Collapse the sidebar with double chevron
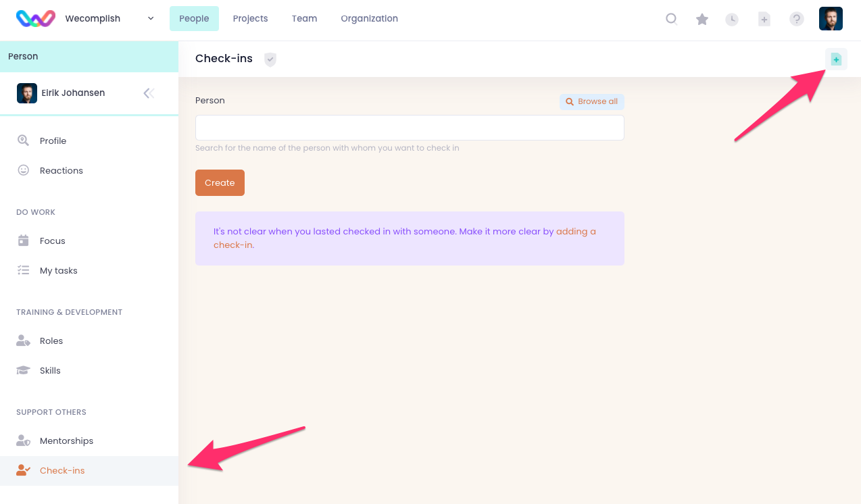This screenshot has width=861, height=504. [x=149, y=93]
